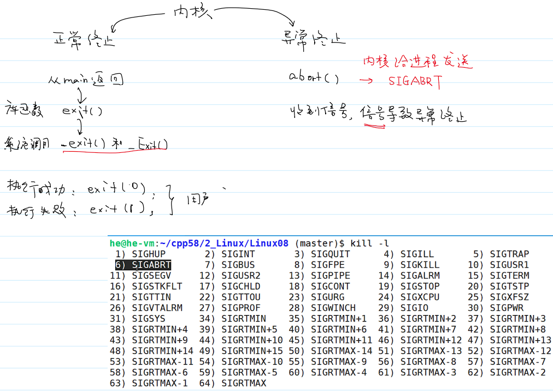Click the 23) SIGURG entry

[x=316, y=297]
